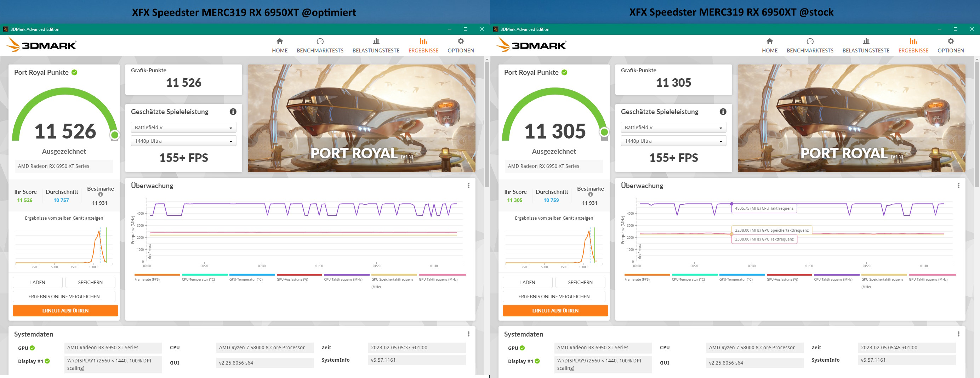Open BELASTUNGSTESTE tab in optimiert window
Viewport: 980px width, 378px height.
pyautogui.click(x=376, y=45)
